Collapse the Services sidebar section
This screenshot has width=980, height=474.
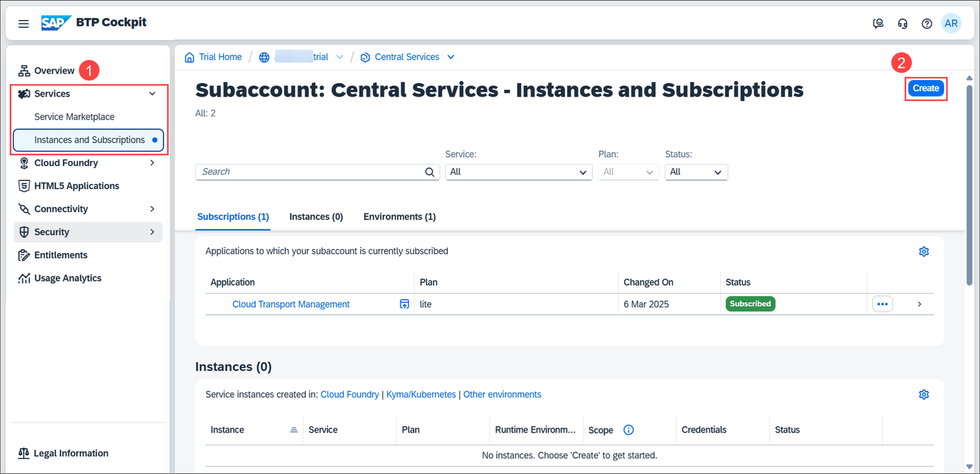click(152, 94)
